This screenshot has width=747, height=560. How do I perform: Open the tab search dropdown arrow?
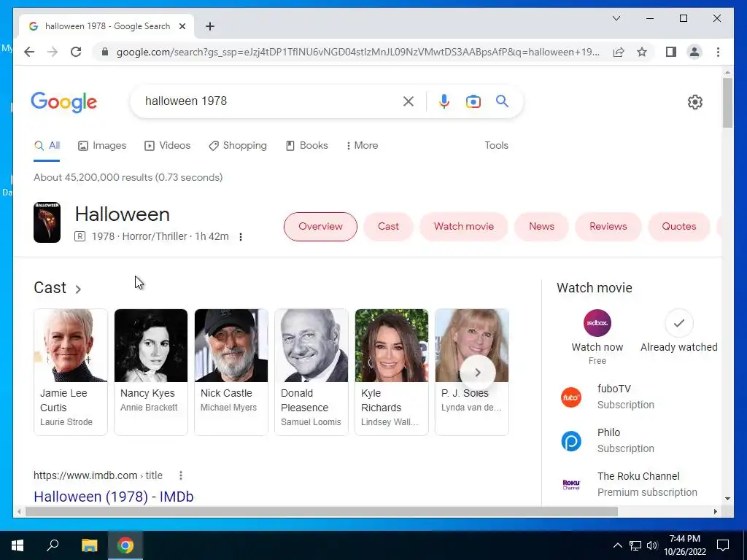(x=616, y=18)
